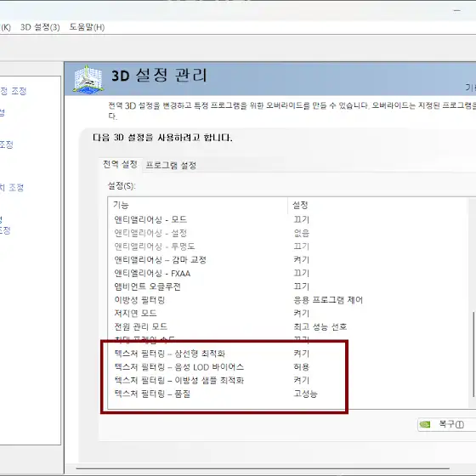This screenshot has height=476, width=476.
Task: Change 텍스처 필터링 - 품질 value 고성능
Action: (305, 394)
